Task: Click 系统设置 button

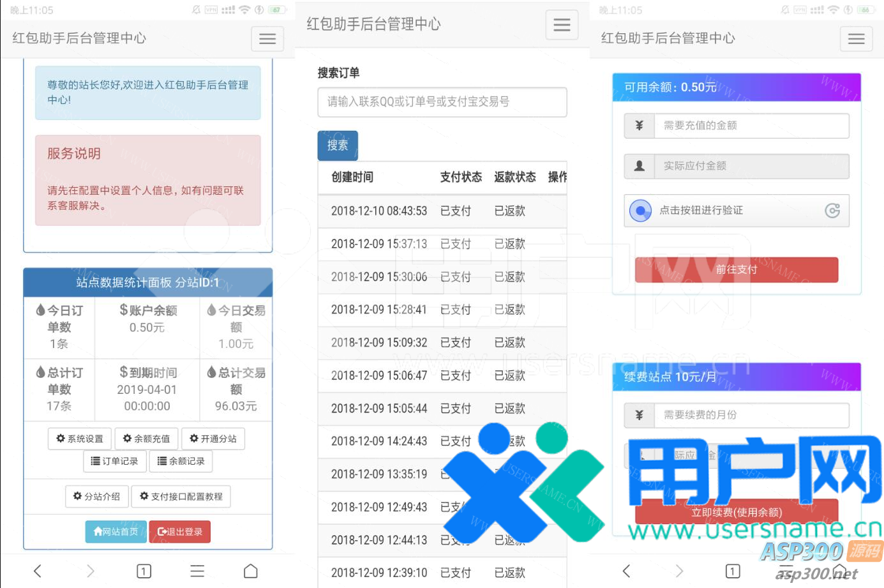Action: 80,439
